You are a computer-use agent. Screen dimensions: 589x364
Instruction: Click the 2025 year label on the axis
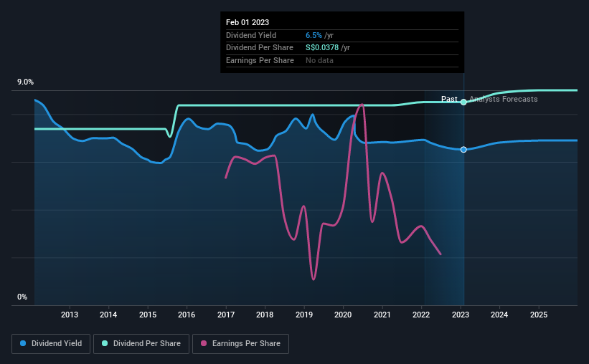pos(539,315)
